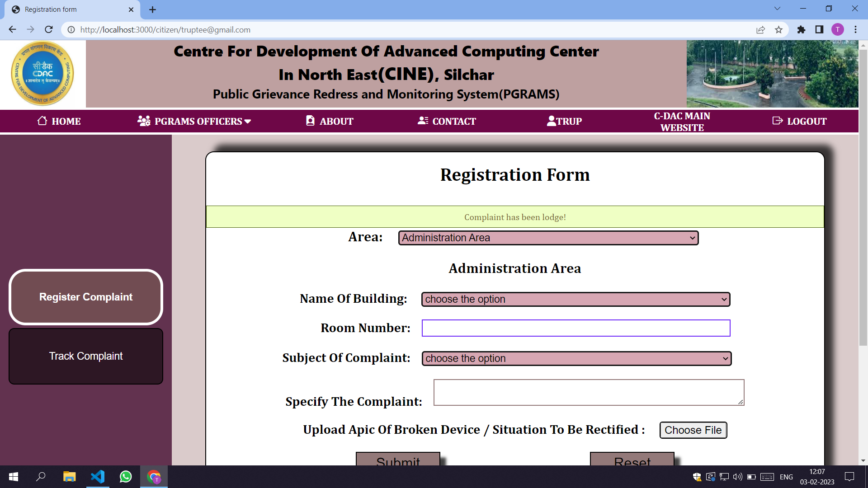This screenshot has height=488, width=868.
Task: Click Choose File upload button
Action: (x=693, y=430)
